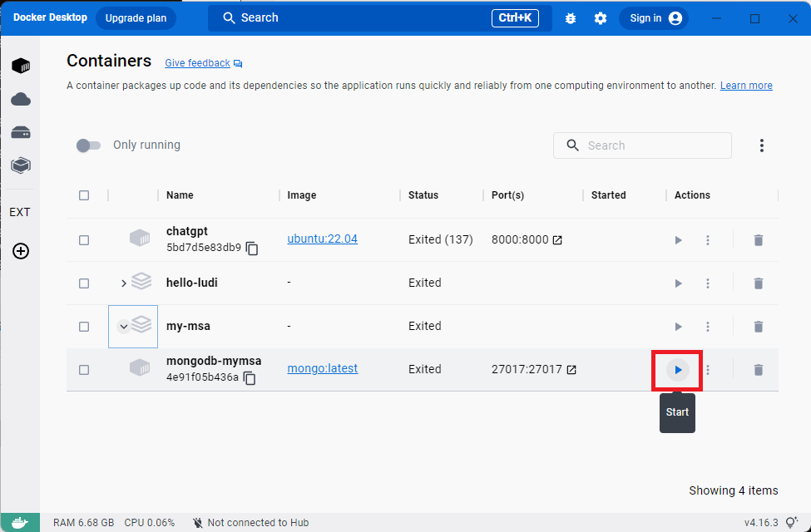Open port 8000:8000 in browser
Viewport: 811px width, 532px height.
point(557,240)
